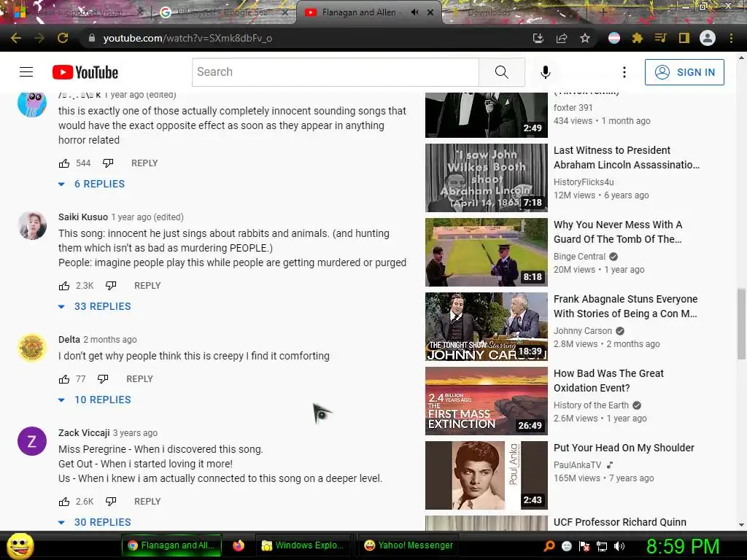Open the Binge Central channel link
Screen dimensions: 747x560
coord(579,257)
